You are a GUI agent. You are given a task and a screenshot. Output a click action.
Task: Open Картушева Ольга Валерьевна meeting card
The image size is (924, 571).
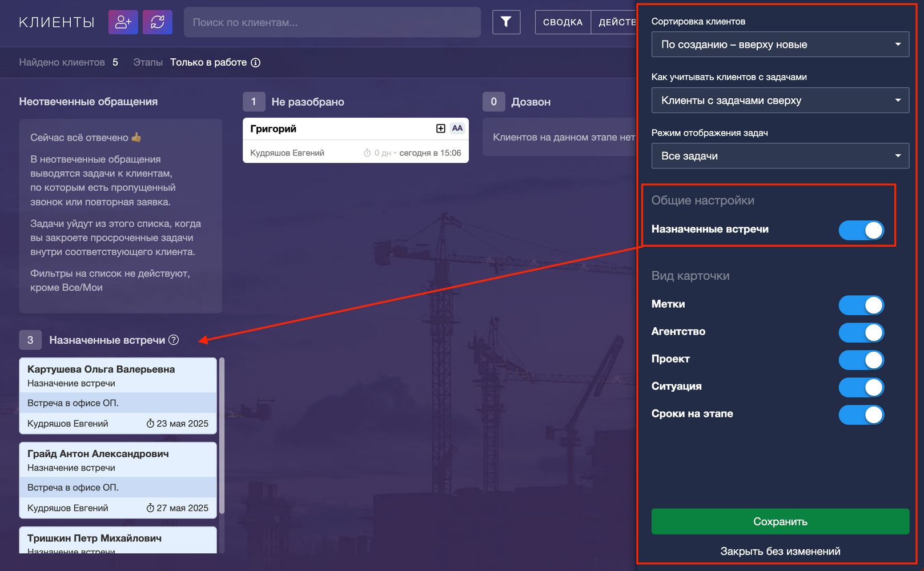point(118,396)
